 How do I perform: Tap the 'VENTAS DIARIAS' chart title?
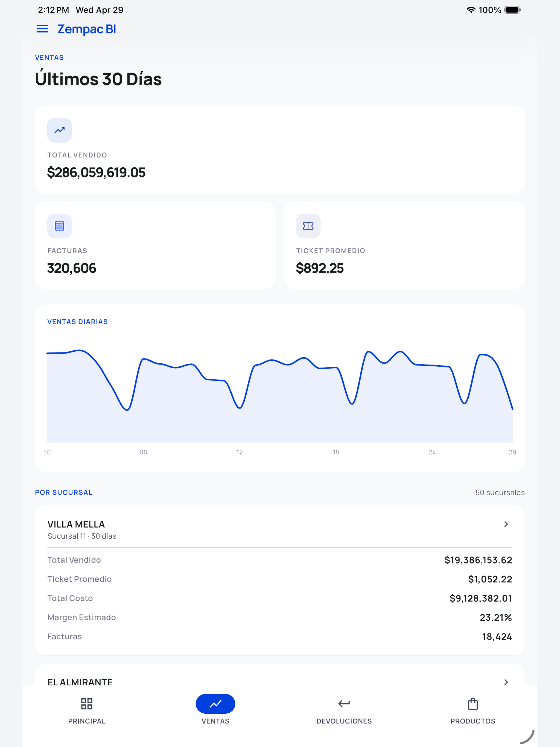tap(77, 322)
